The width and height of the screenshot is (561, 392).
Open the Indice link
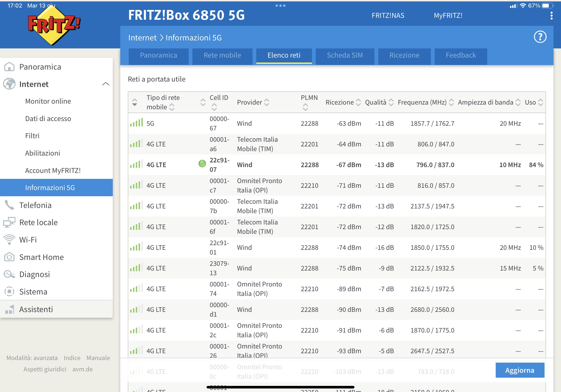[x=72, y=358]
